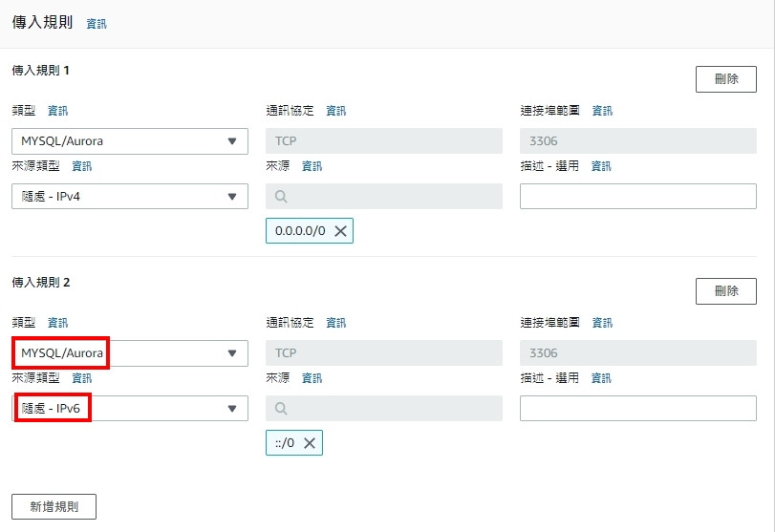Expand rule 2 source type 隨處 - IPv6 dropdown

pyautogui.click(x=130, y=409)
